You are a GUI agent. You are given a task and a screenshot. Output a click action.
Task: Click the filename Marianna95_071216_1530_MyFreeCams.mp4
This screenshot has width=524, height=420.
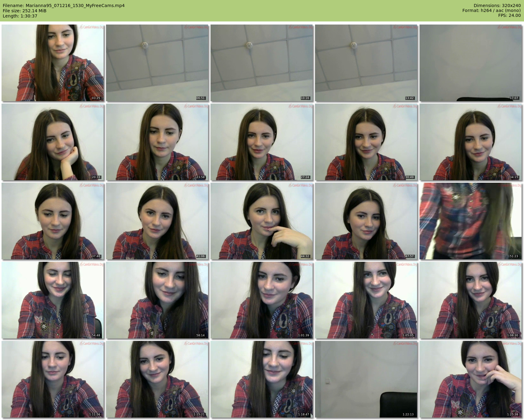[75, 6]
